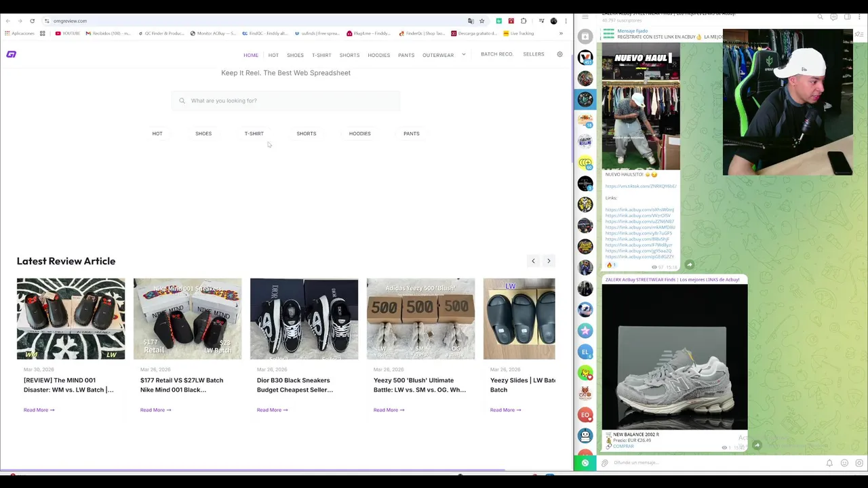Viewport: 868px width, 488px height.
Task: Select HOODIES in the top navigation
Action: point(378,55)
